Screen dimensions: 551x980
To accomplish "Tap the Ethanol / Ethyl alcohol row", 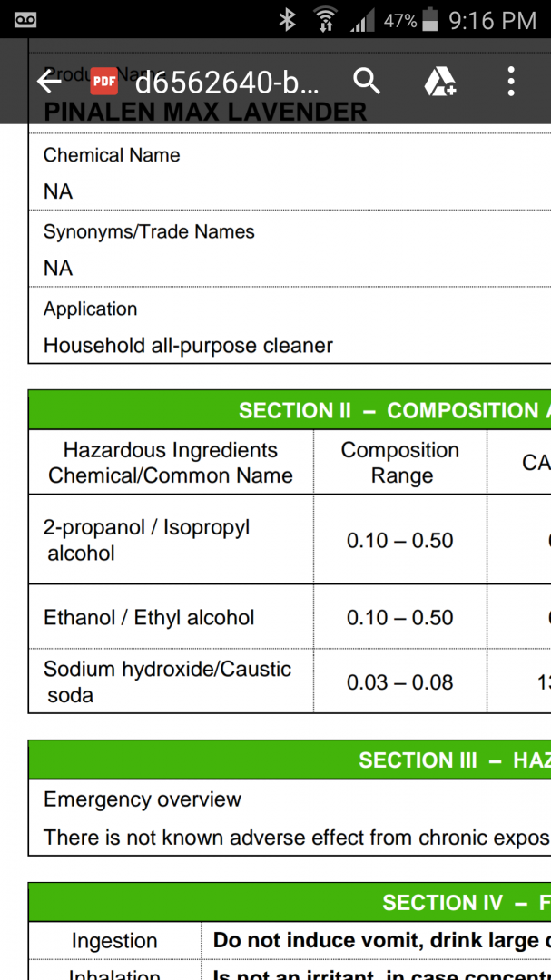I will tap(149, 618).
